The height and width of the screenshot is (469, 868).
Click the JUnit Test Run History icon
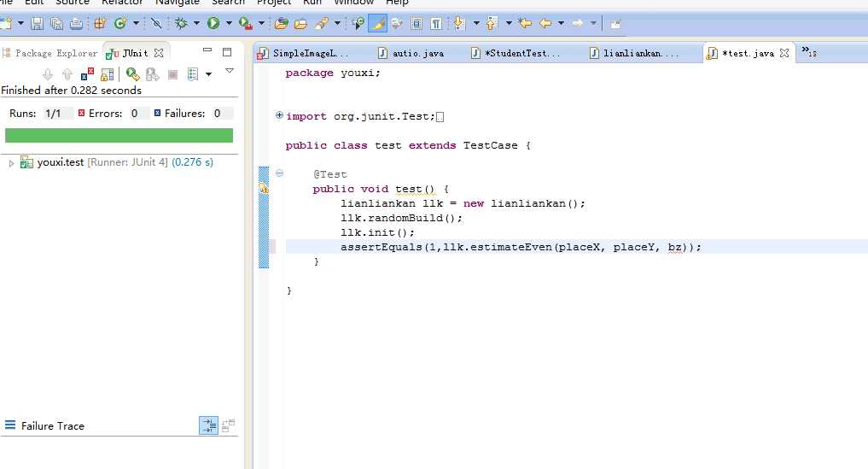193,74
